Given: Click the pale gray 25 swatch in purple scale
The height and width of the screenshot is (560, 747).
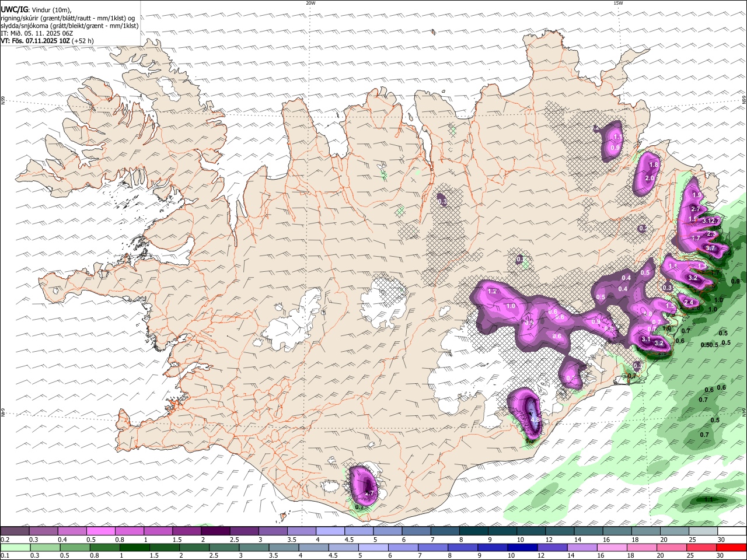Looking at the screenshot, I should pos(703,531).
